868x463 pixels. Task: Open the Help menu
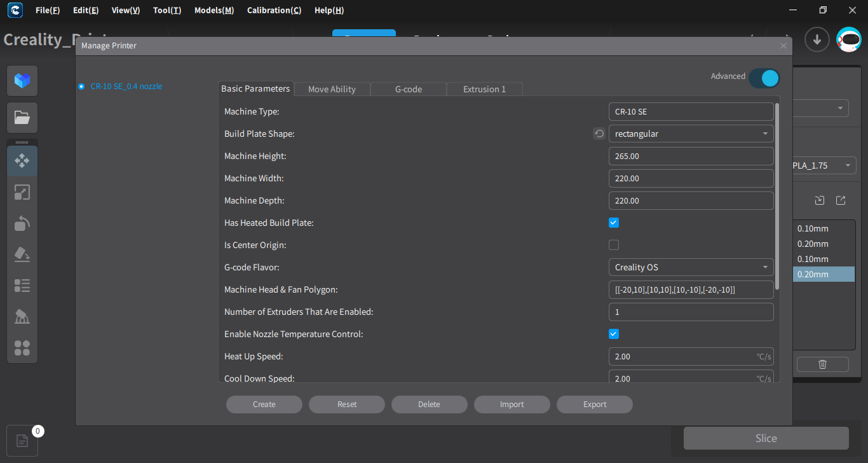[329, 10]
